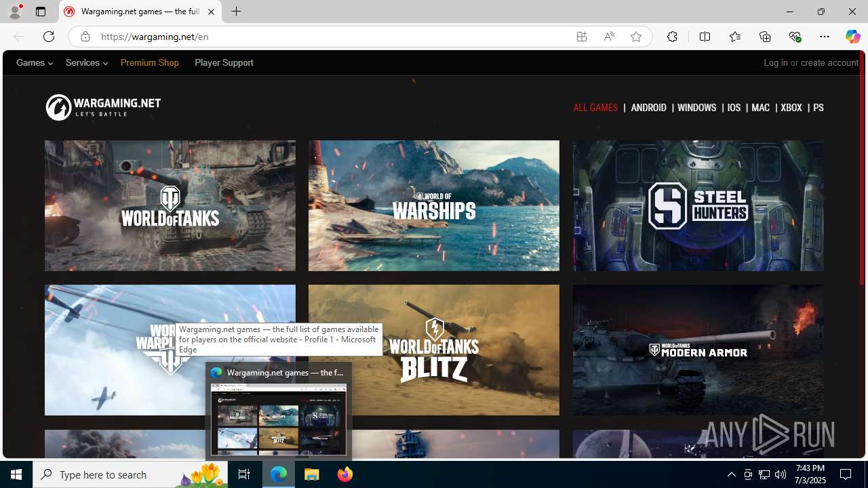
Task: Open the Copilot sidebar icon
Action: pos(852,37)
